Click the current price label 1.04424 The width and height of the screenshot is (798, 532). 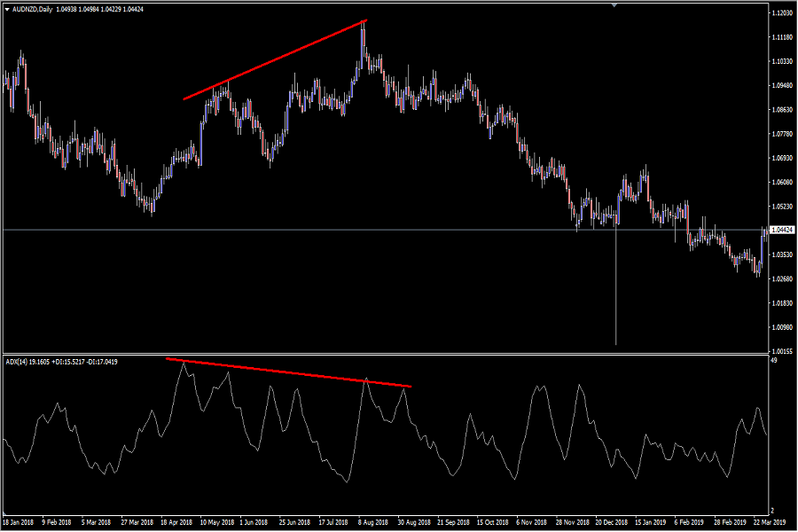(782, 231)
